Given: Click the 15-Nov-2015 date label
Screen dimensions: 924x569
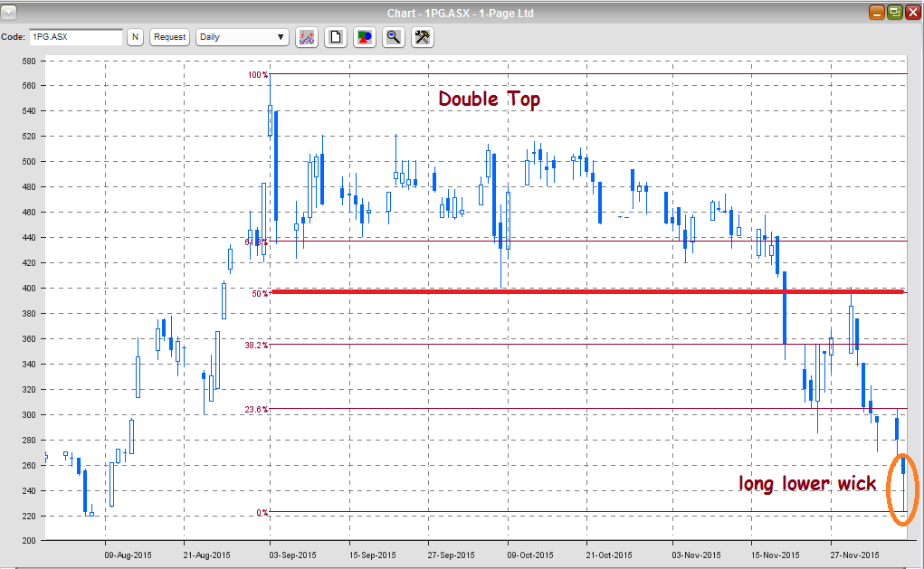Looking at the screenshot, I should pos(775,555).
